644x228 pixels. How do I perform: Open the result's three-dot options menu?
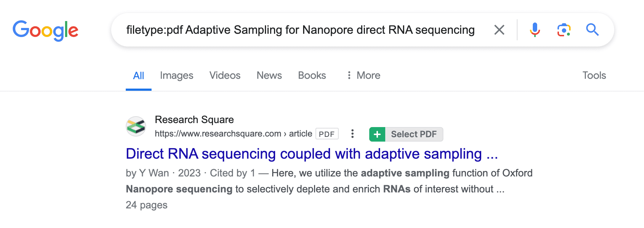point(352,134)
